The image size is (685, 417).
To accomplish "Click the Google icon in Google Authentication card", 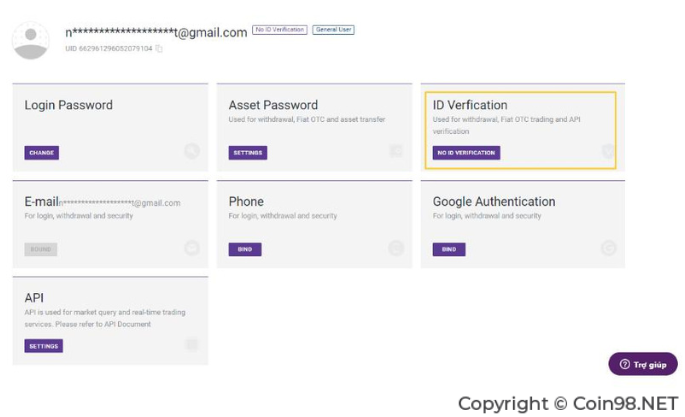I will click(608, 248).
